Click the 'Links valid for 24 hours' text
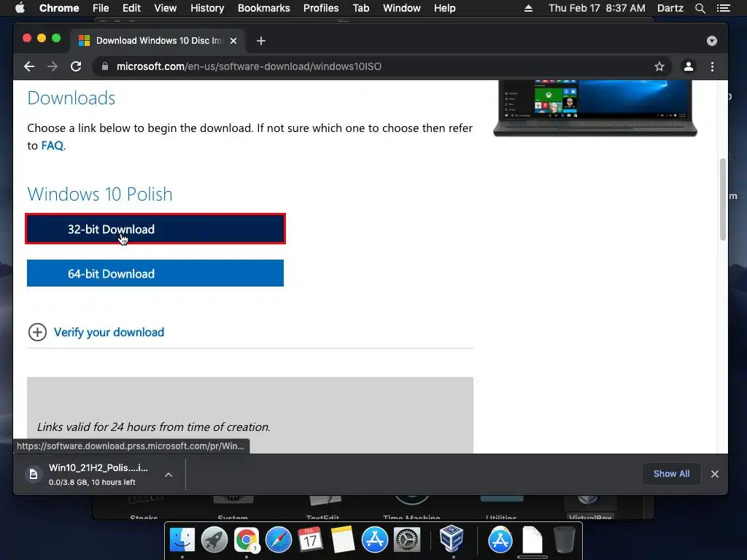Viewport: 747px width, 560px height. [153, 427]
